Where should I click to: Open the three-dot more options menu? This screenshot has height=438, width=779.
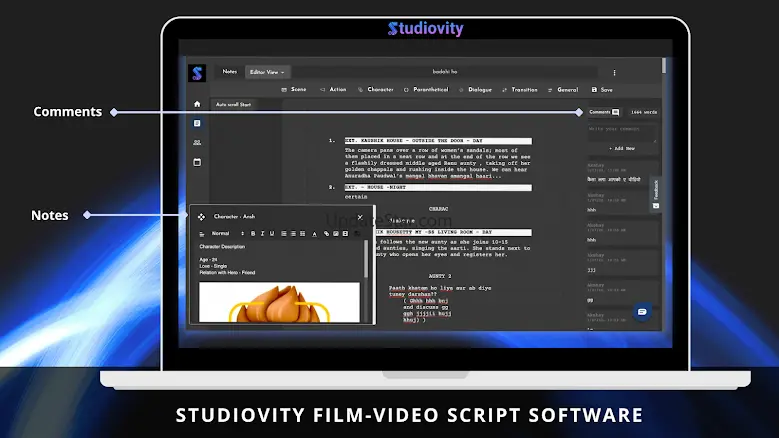point(614,73)
